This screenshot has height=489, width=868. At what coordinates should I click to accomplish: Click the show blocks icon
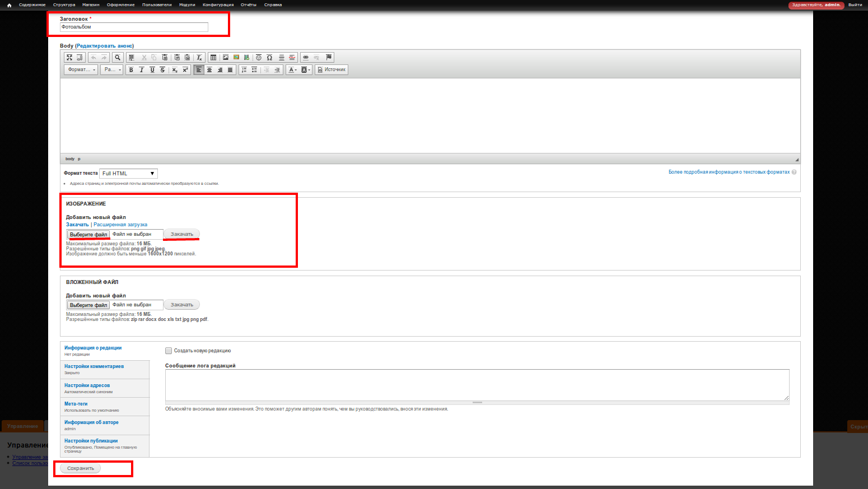coord(80,58)
